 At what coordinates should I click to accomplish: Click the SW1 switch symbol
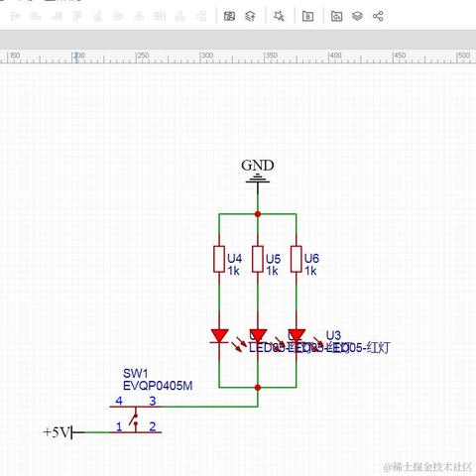click(136, 419)
